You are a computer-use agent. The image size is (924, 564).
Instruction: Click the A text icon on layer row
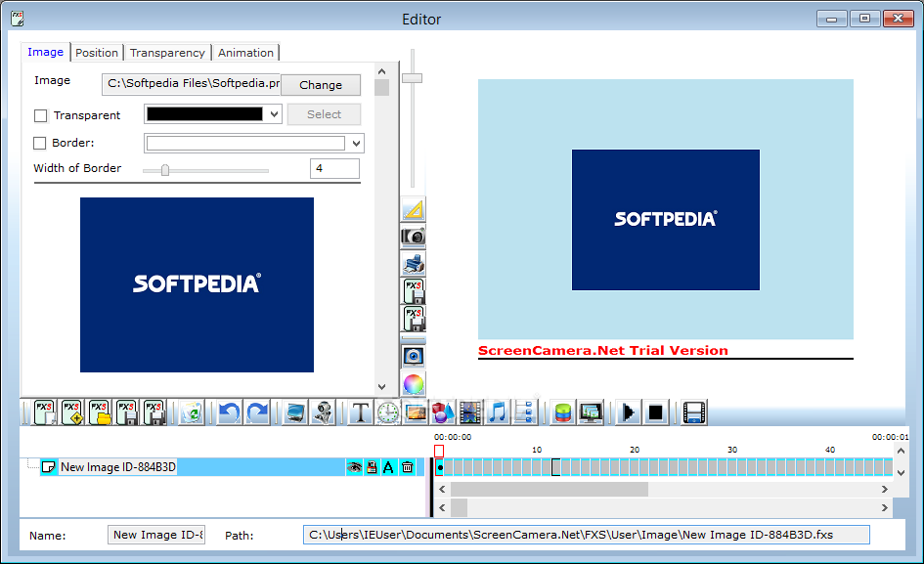click(388, 467)
